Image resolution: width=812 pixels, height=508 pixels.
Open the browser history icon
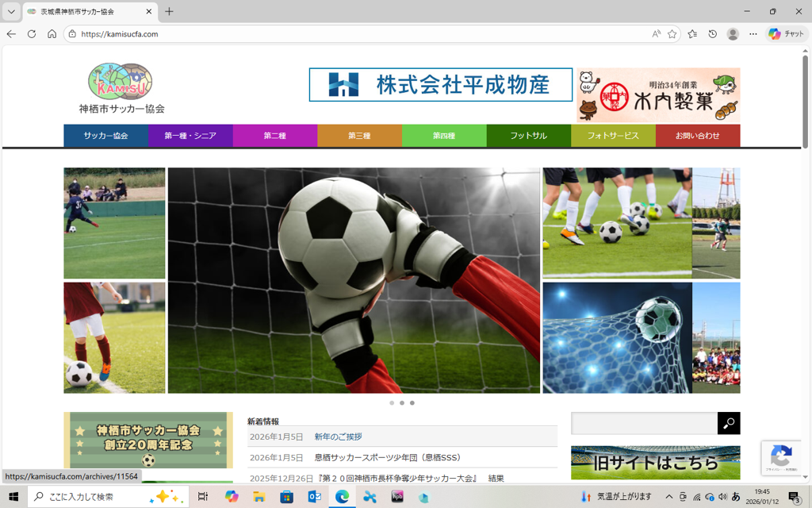tap(713, 34)
